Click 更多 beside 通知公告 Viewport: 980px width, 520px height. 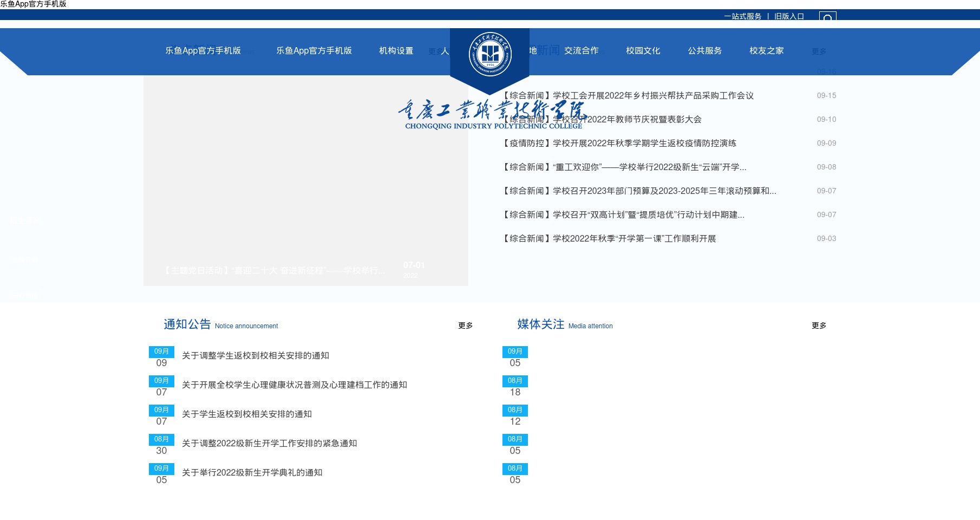click(466, 326)
